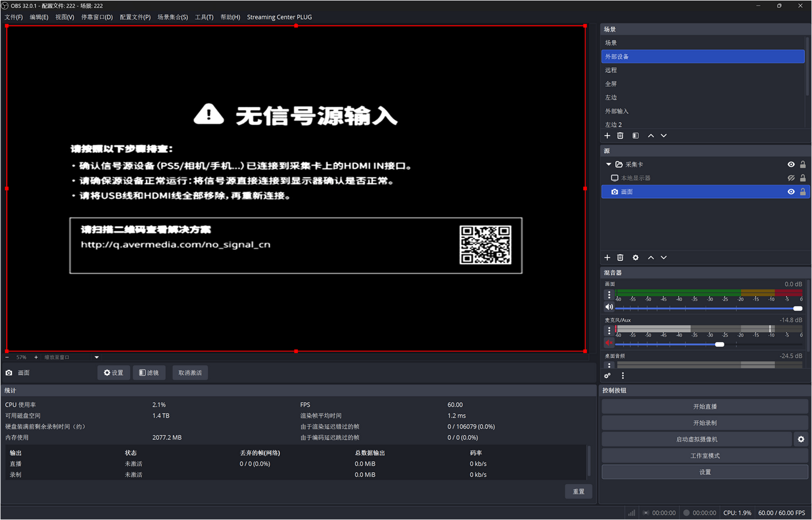Open the 配置文件(P) menu

[x=135, y=17]
